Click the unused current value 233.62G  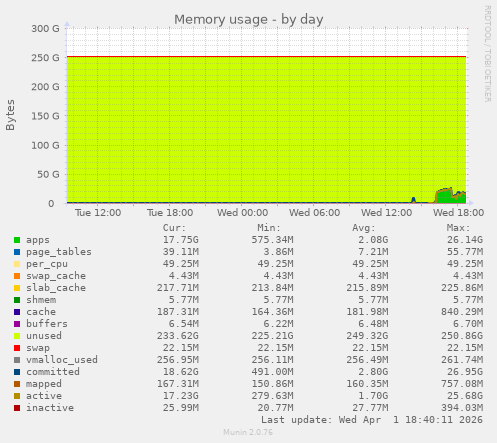point(178,336)
